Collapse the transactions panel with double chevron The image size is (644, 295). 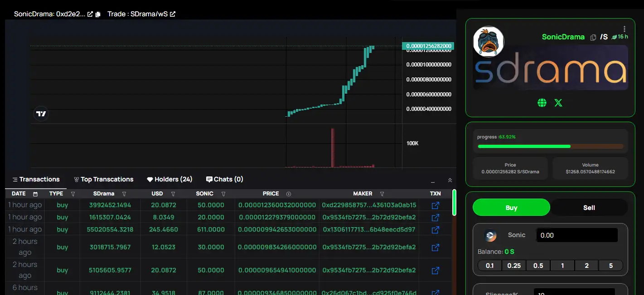click(x=450, y=180)
